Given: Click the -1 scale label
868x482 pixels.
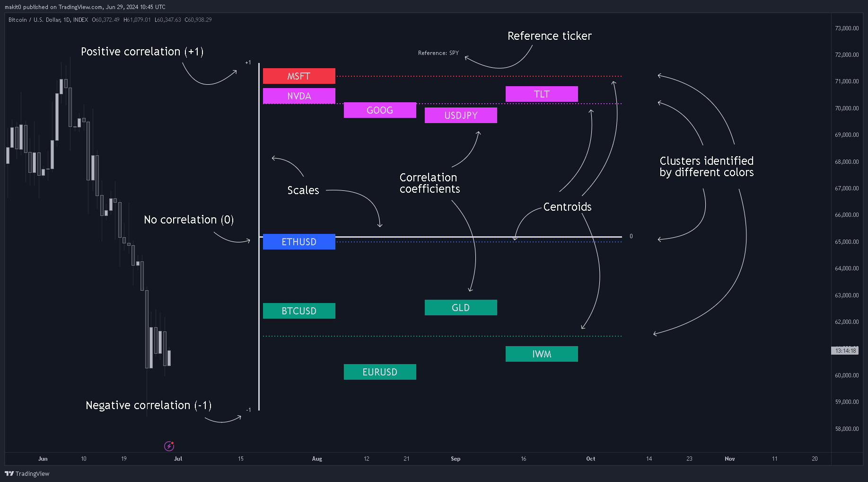Looking at the screenshot, I should (248, 410).
